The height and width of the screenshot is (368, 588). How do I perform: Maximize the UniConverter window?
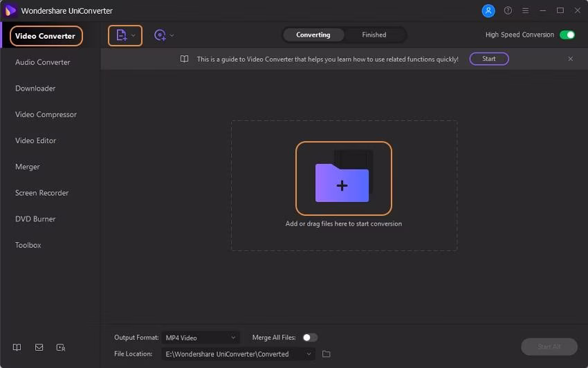coord(560,10)
